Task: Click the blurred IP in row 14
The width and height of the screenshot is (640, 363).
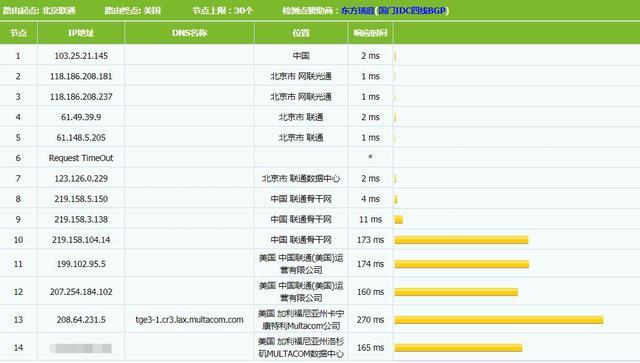Action: 80,348
